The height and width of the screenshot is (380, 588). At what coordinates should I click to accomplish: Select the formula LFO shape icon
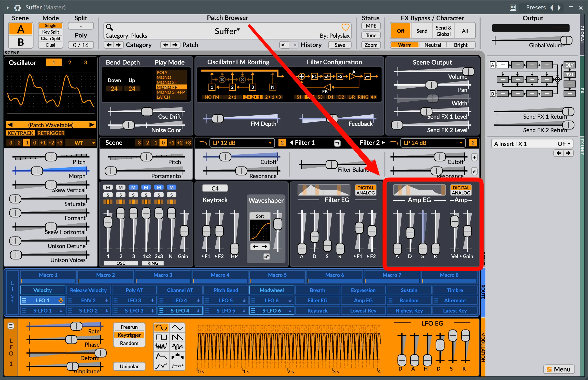(x=177, y=366)
